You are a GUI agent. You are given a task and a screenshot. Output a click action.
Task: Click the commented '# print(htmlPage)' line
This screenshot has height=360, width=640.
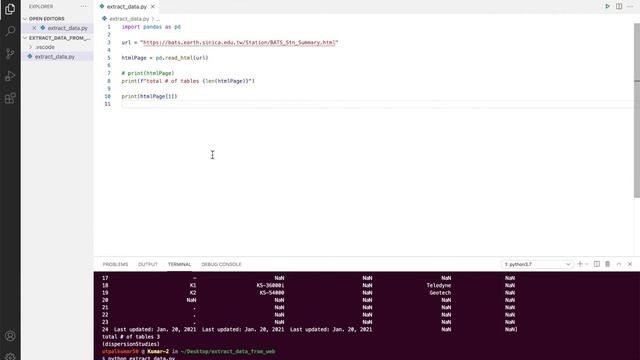148,73
